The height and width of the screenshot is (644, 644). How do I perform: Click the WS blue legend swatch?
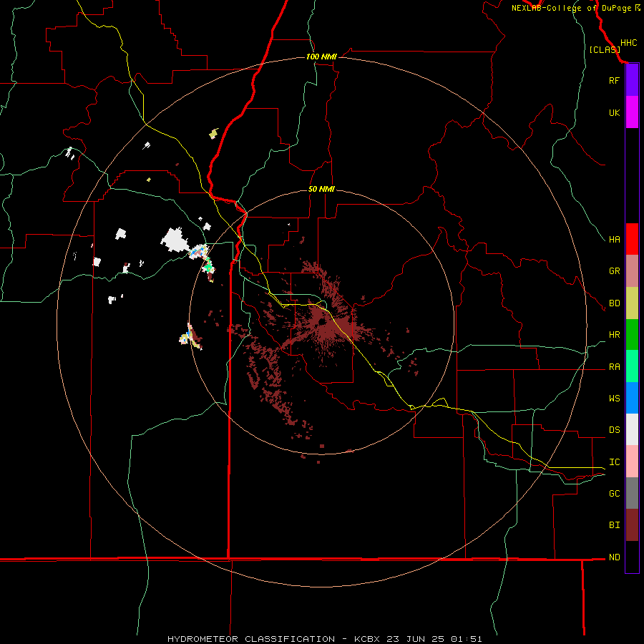(x=632, y=398)
